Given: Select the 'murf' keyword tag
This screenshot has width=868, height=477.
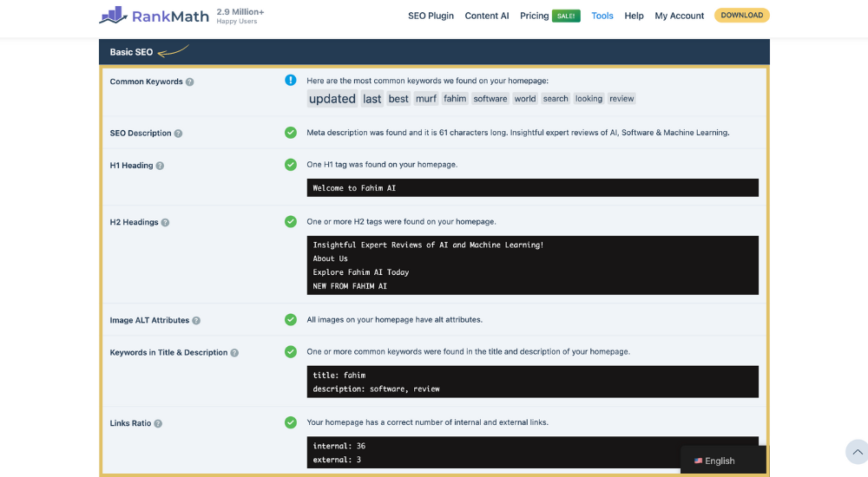Looking at the screenshot, I should point(425,99).
